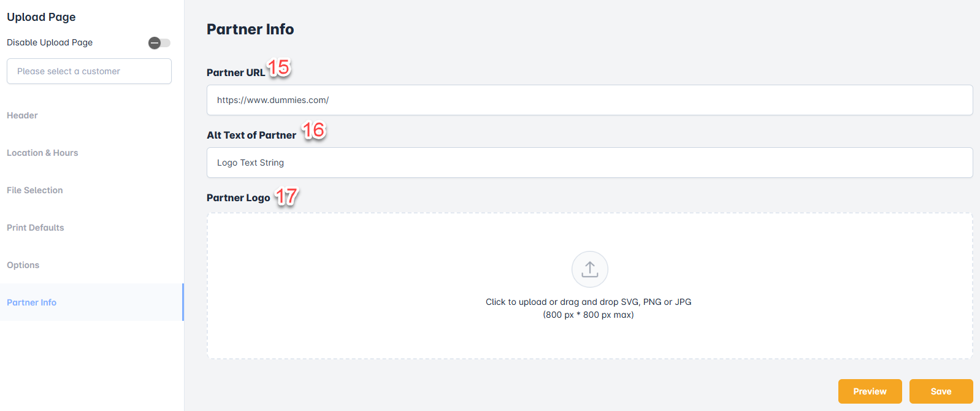Open the Print Defaults section
Viewport: 980px width, 411px height.
[x=36, y=228]
